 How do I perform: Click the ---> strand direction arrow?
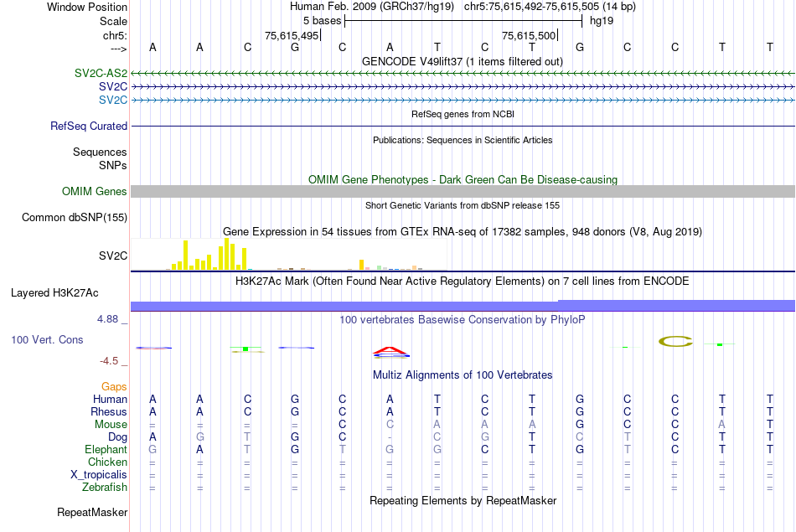pyautogui.click(x=118, y=49)
